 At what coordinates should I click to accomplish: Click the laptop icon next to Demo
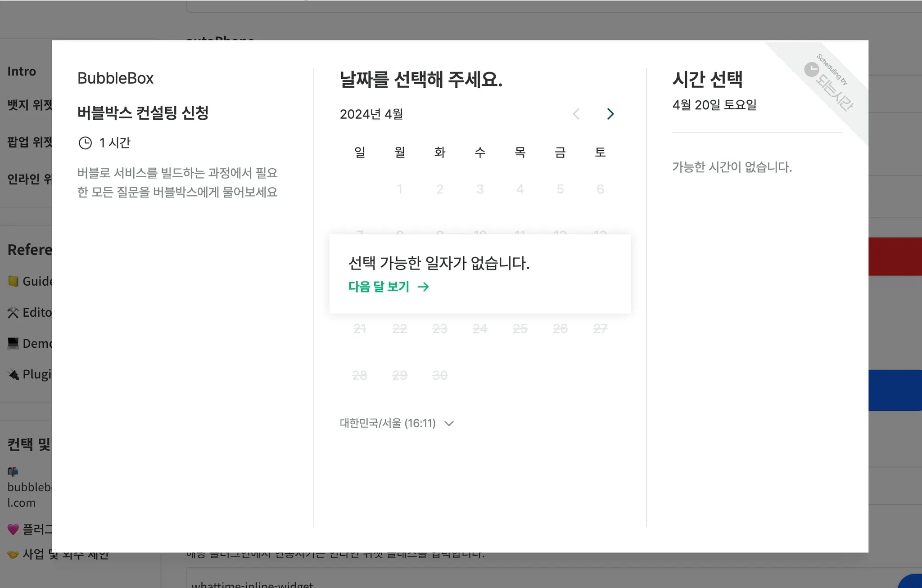click(x=13, y=343)
